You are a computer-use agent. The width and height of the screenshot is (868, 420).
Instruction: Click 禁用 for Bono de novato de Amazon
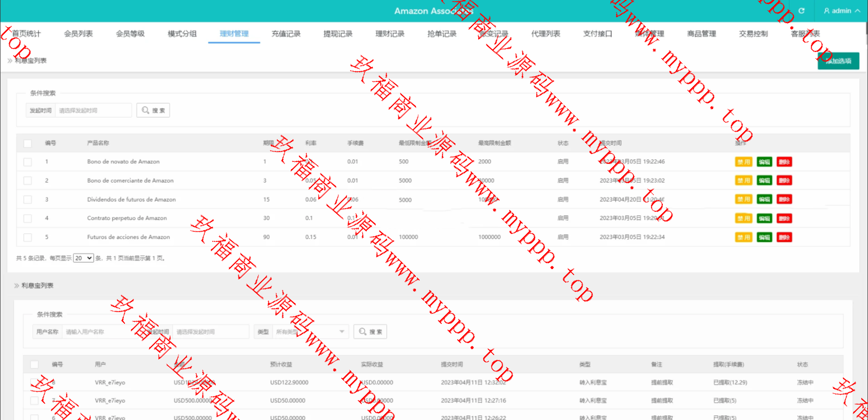click(x=744, y=162)
